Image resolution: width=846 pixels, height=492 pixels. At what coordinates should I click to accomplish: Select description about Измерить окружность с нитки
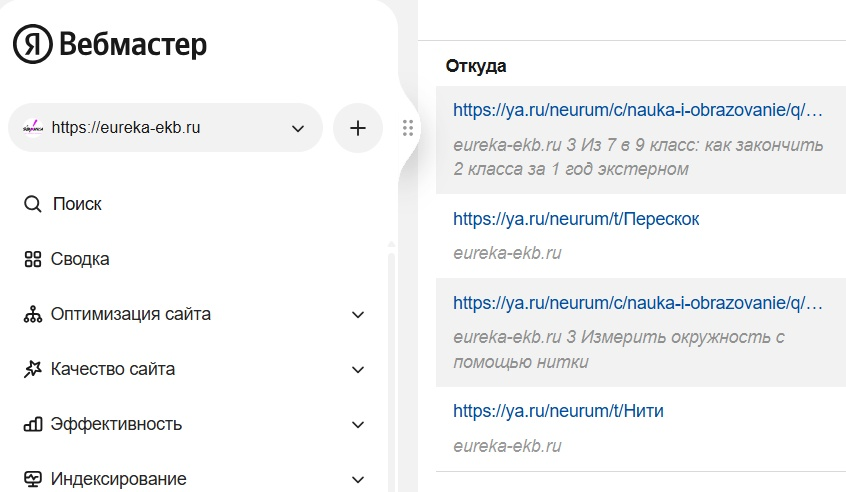(619, 350)
